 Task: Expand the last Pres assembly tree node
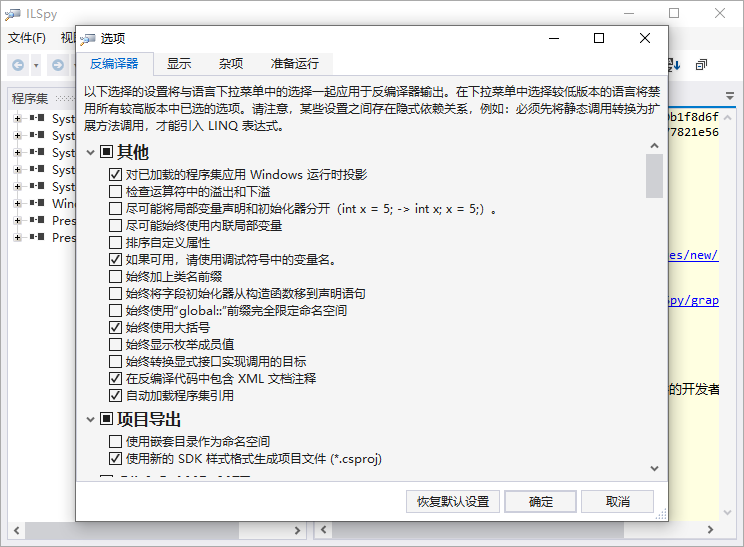pos(18,237)
